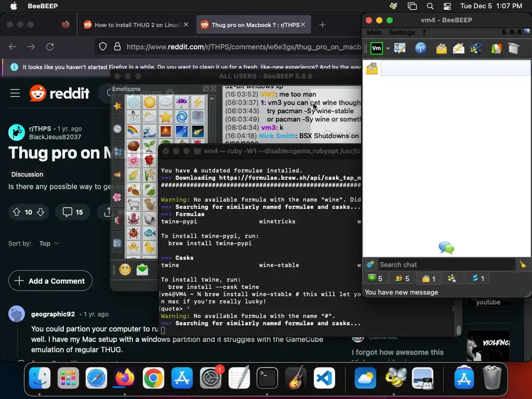The image size is (532, 399).
Task: Click Add a Comment button
Action: coord(50,281)
